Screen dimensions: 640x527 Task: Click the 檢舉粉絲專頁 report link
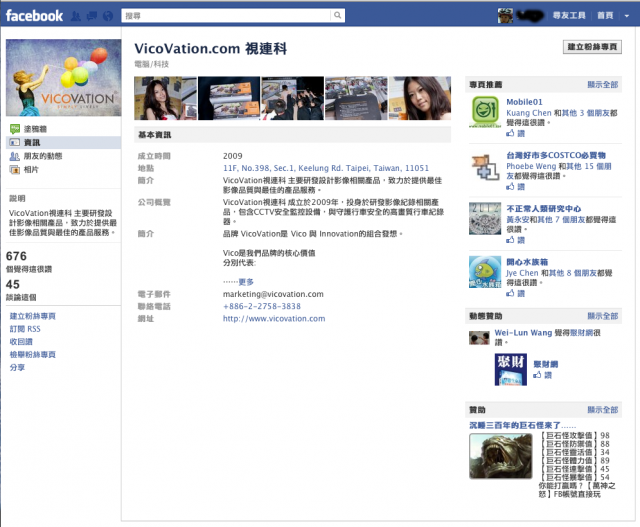(33, 354)
